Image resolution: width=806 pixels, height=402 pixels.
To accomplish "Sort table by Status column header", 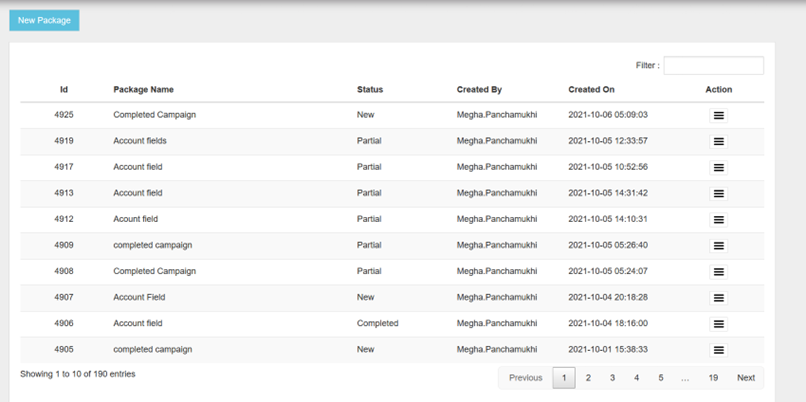I will (370, 90).
